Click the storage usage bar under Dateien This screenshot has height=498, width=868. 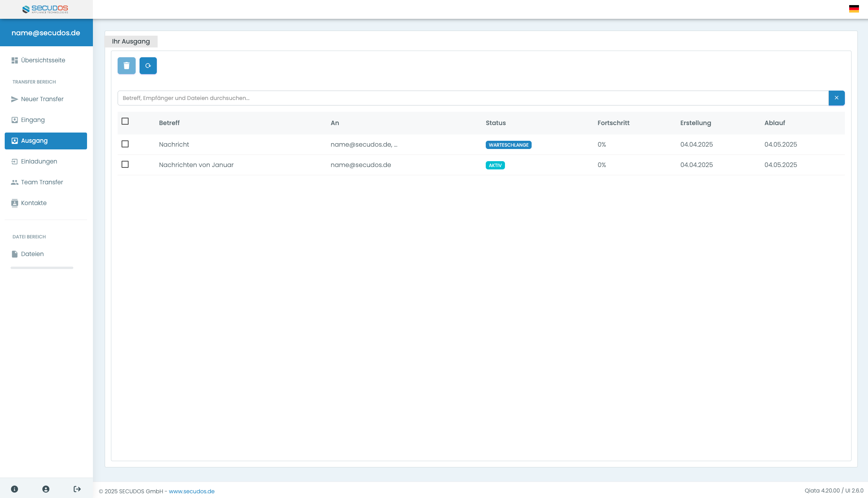(42, 268)
